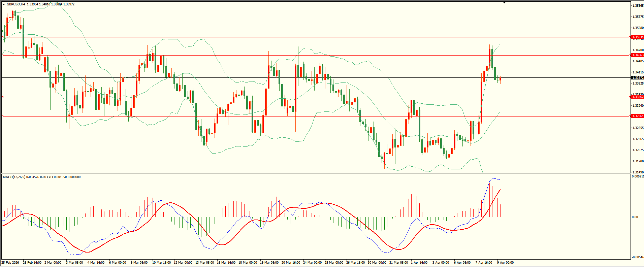Select left anchor square of 1.33462 line

coord(3,97)
